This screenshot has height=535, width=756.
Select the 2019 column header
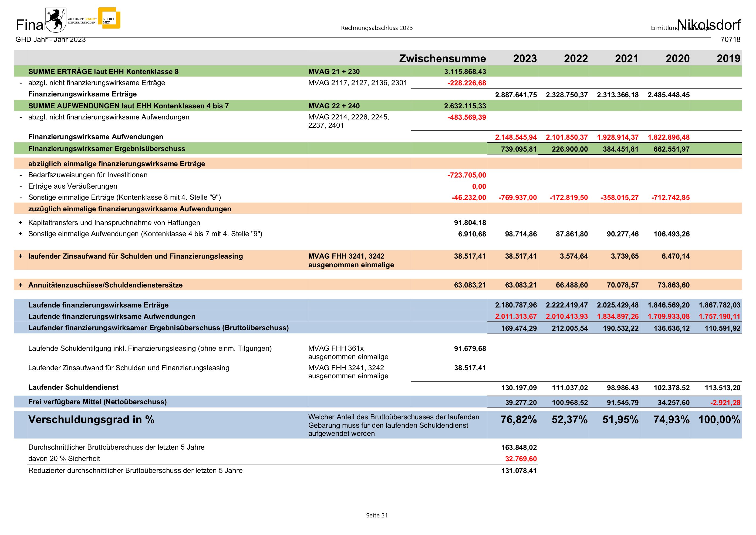point(728,59)
